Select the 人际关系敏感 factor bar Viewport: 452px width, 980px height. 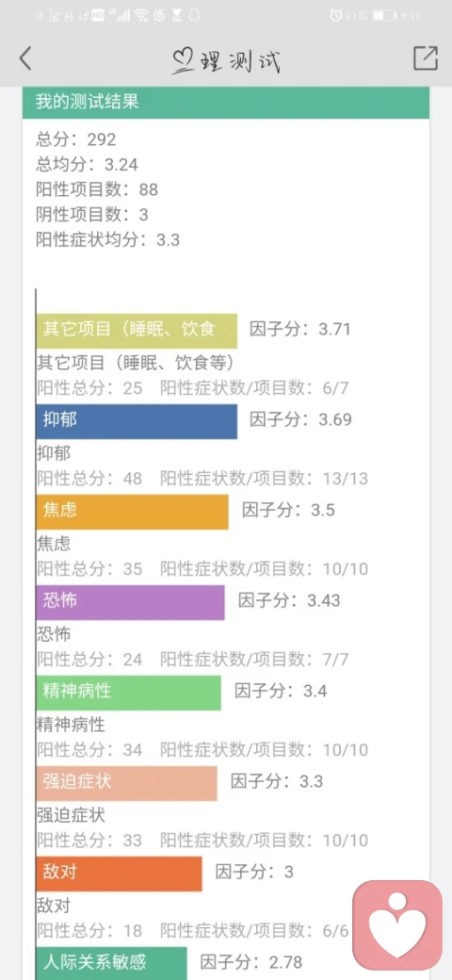[x=112, y=963]
